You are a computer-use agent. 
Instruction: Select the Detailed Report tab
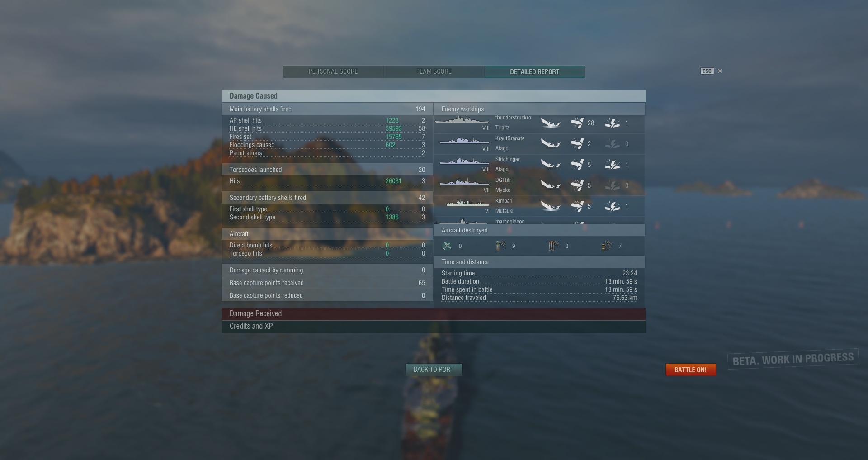point(535,71)
